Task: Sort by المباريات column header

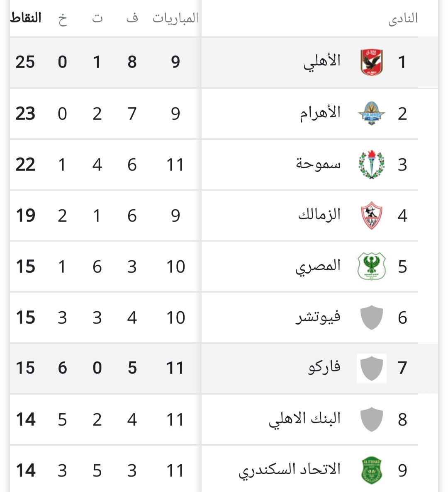Action: coord(175,18)
